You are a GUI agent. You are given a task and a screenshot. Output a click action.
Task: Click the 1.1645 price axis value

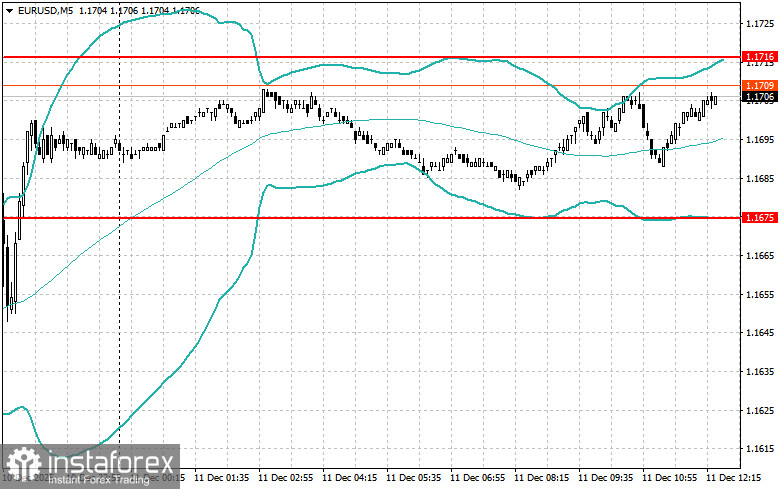point(759,333)
